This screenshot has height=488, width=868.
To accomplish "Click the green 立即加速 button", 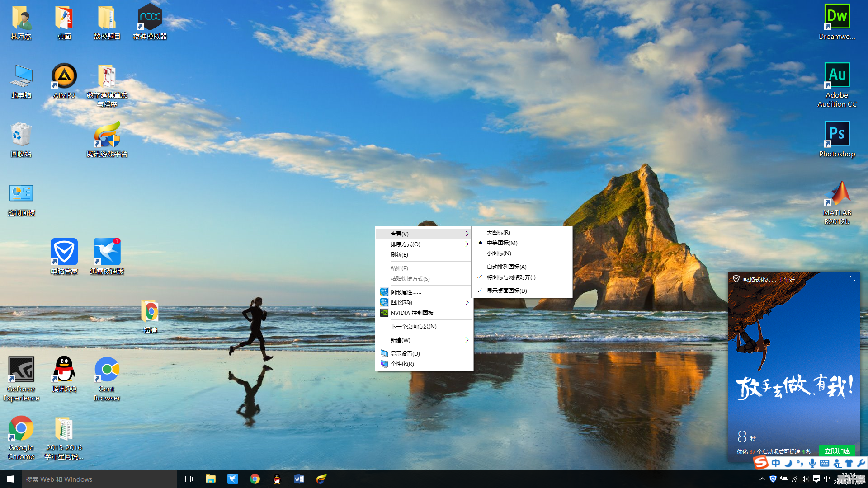I will [837, 451].
